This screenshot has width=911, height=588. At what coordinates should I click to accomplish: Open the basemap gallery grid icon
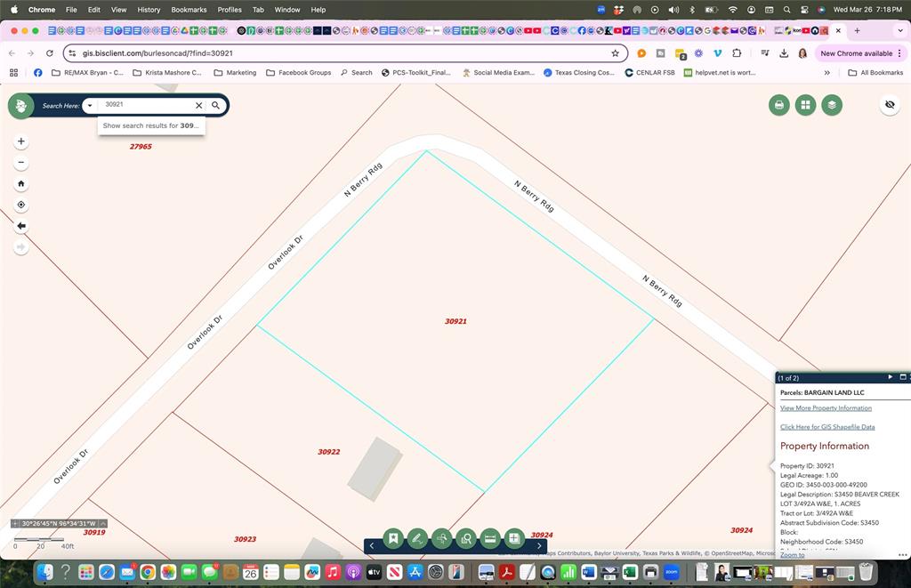805,105
